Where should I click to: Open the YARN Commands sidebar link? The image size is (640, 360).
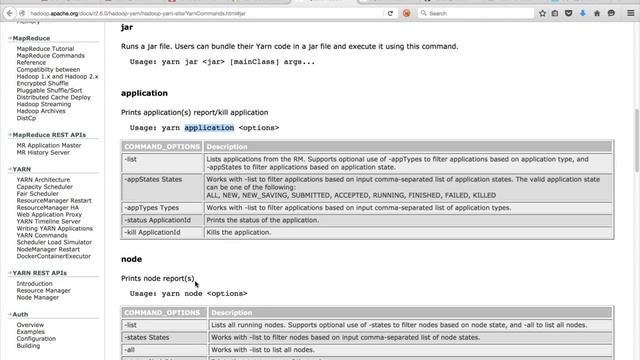coord(42,235)
